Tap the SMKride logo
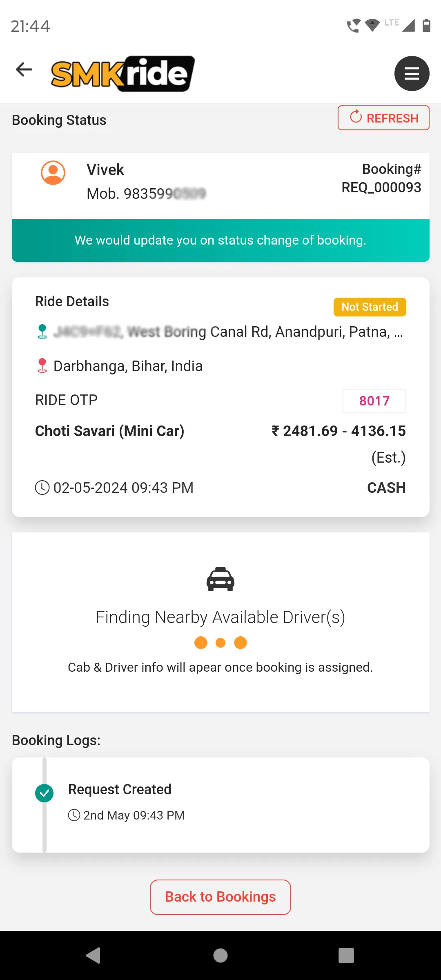Screen dimensions: 441x980 122,73
